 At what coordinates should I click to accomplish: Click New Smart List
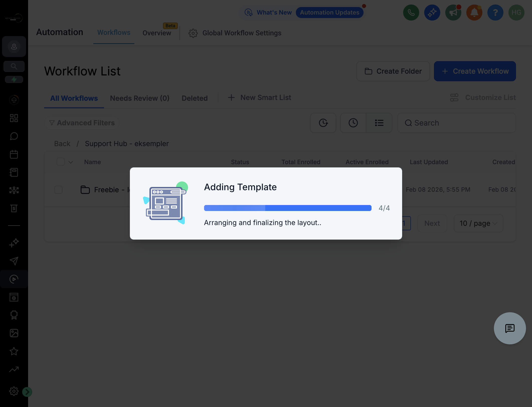pos(259,97)
